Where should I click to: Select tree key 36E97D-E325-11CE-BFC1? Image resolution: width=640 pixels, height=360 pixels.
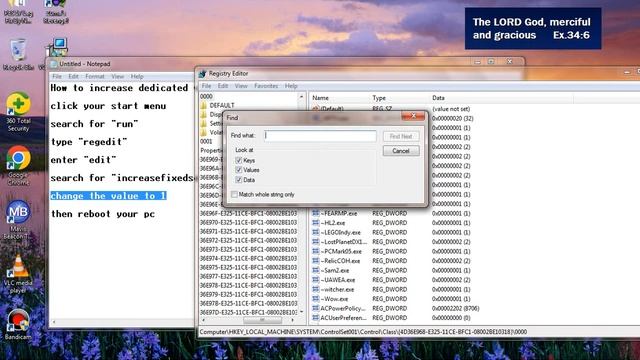pos(248,312)
